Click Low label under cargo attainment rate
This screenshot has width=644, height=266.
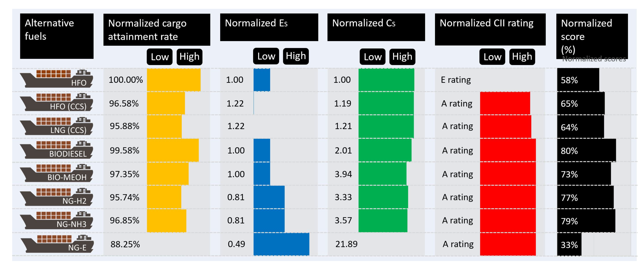(159, 57)
